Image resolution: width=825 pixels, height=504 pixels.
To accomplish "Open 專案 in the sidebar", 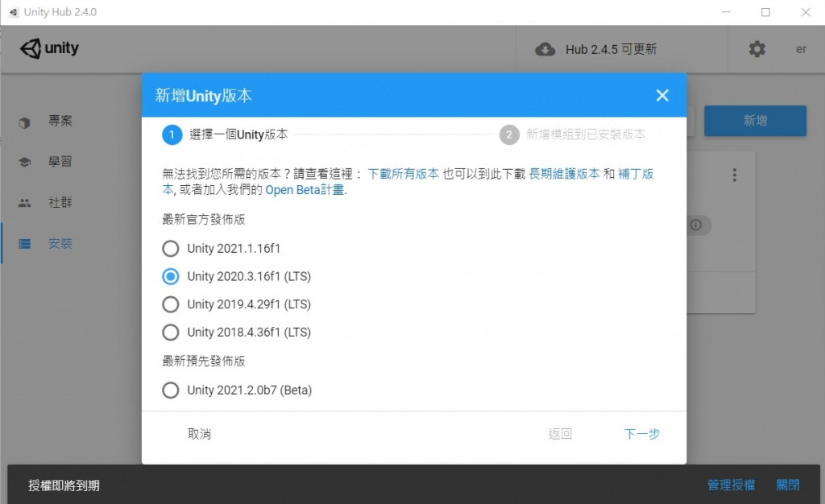I will [60, 121].
